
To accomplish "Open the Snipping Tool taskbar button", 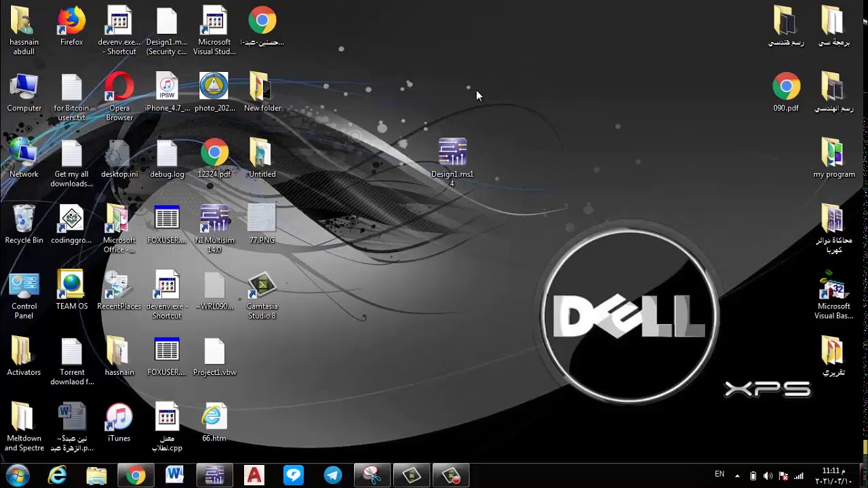I will tap(372, 476).
